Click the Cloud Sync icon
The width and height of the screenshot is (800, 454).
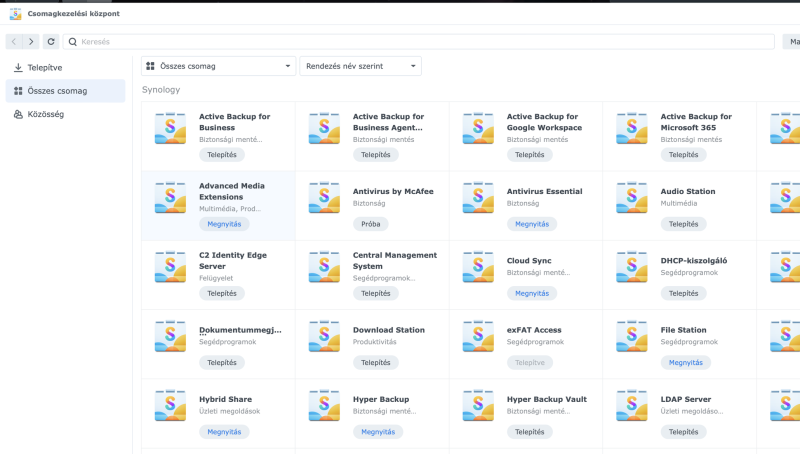click(478, 267)
